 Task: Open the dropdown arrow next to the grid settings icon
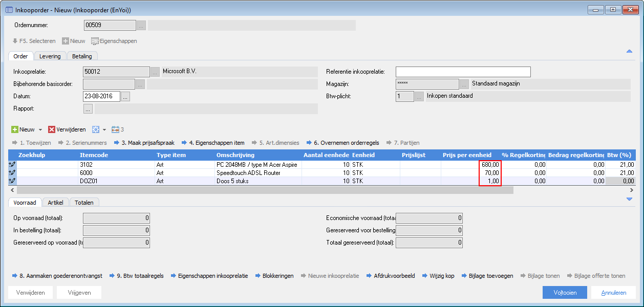coord(104,130)
